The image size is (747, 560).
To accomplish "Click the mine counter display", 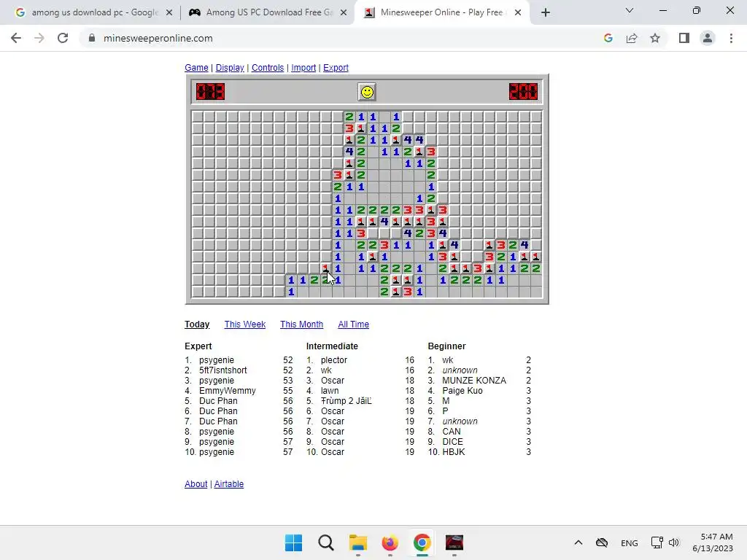I will pos(210,91).
